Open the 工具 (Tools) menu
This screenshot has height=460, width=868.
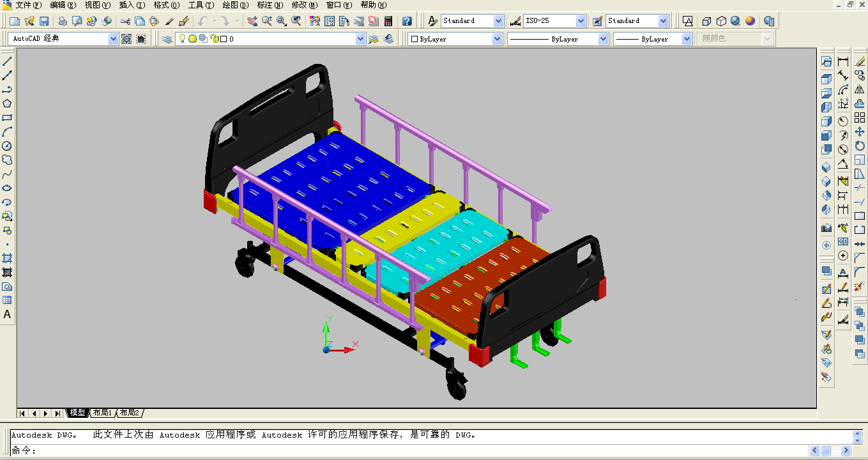[x=201, y=5]
